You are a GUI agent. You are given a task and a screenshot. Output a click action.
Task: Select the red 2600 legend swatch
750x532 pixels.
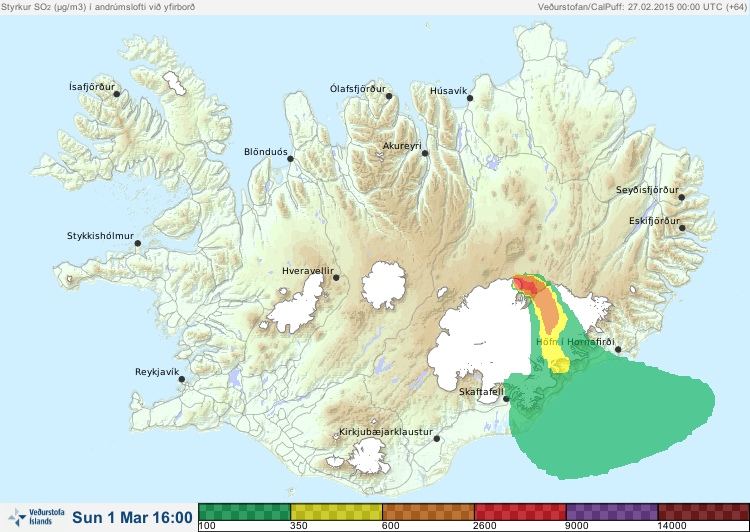point(520,512)
